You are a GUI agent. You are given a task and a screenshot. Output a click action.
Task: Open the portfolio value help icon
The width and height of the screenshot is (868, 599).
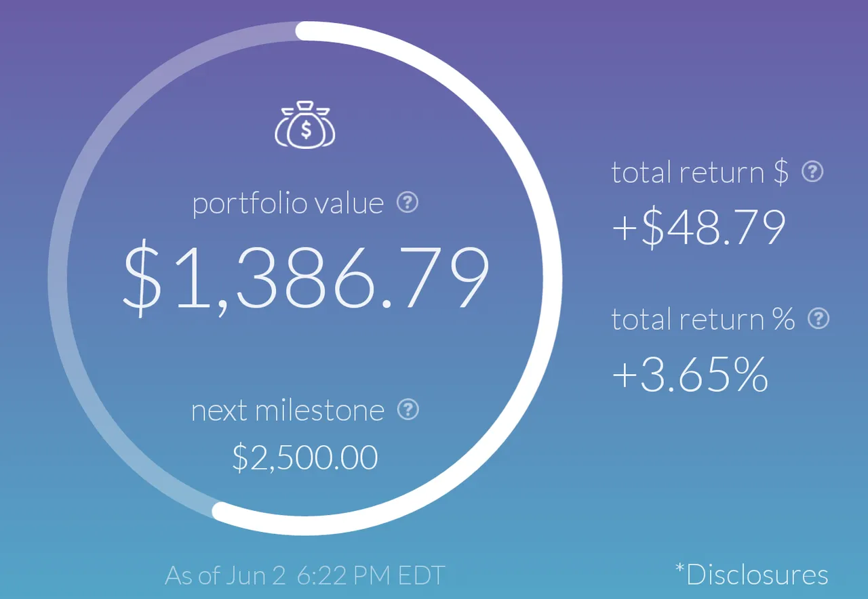[x=408, y=202]
